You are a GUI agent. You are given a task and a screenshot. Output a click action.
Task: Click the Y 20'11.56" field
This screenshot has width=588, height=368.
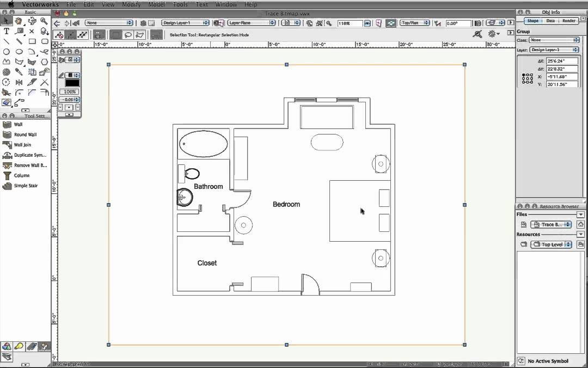[562, 84]
